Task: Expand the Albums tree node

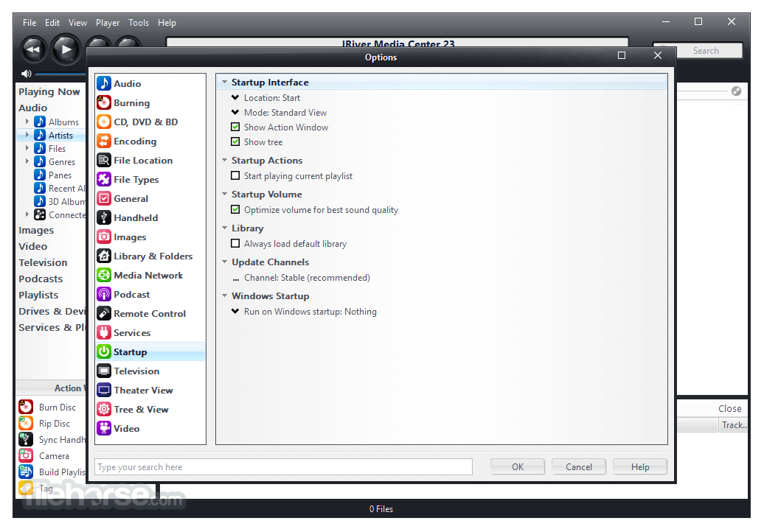Action: [x=27, y=121]
